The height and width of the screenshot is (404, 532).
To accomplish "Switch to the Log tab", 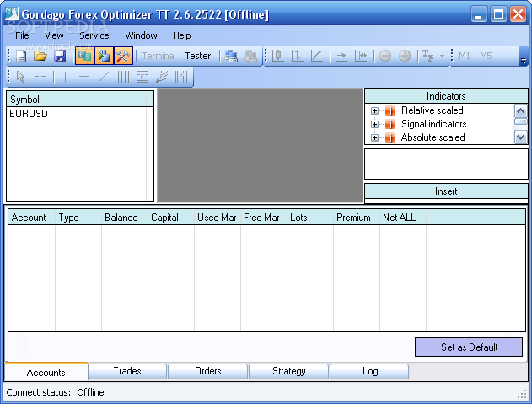I will tap(369, 371).
